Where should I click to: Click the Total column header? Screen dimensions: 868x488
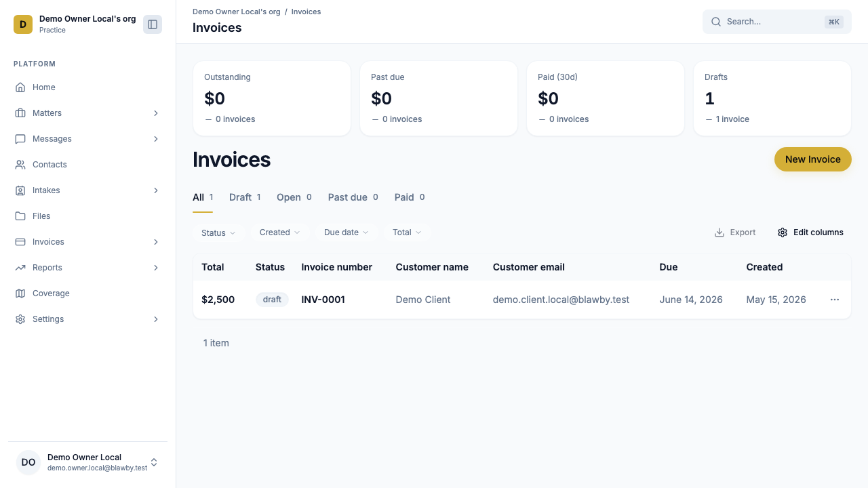click(213, 267)
